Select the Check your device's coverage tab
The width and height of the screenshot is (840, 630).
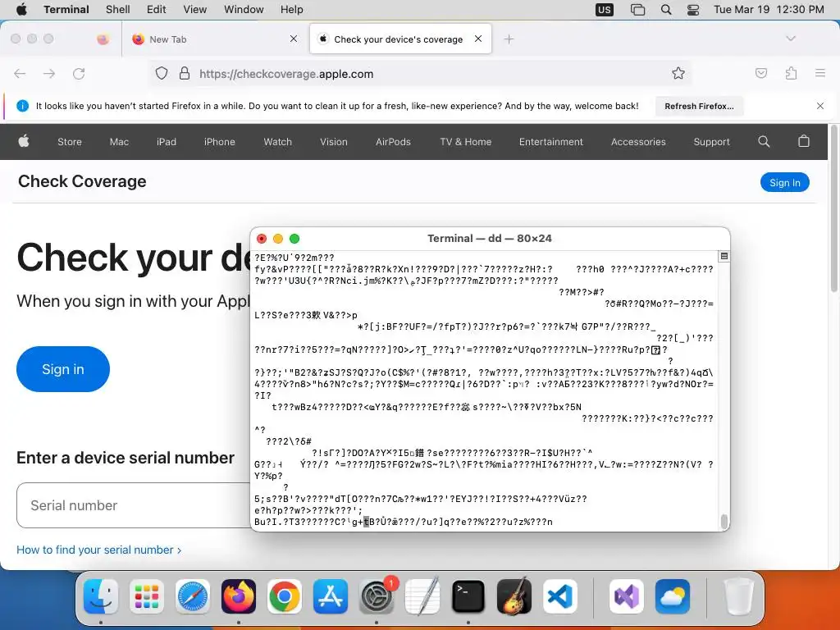click(x=400, y=39)
